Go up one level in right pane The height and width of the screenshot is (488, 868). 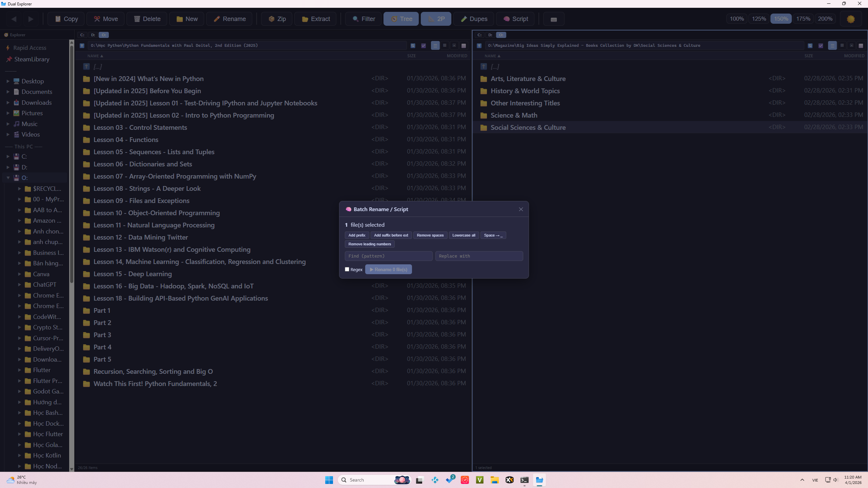coord(479,45)
